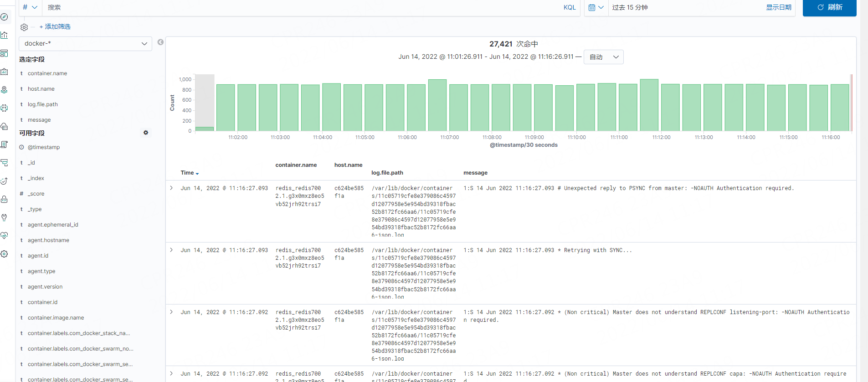Open available fields filter gear
868x382 pixels.
pos(146,133)
